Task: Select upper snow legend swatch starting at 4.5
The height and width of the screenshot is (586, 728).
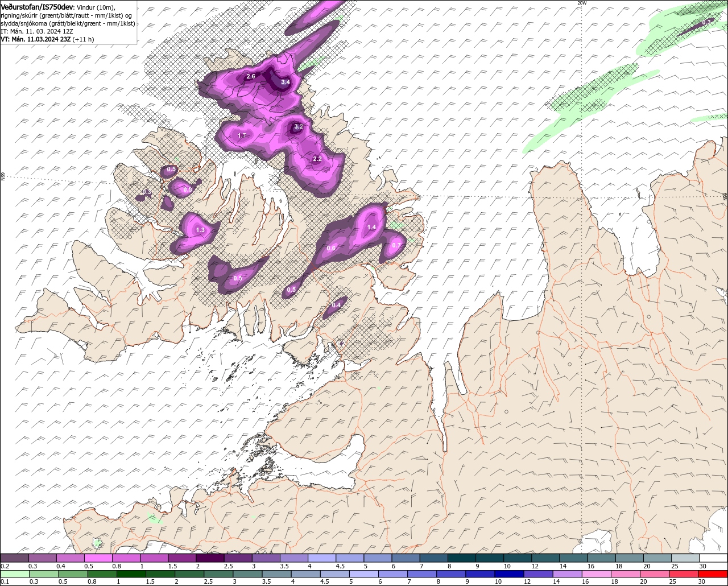Action: 349,558
